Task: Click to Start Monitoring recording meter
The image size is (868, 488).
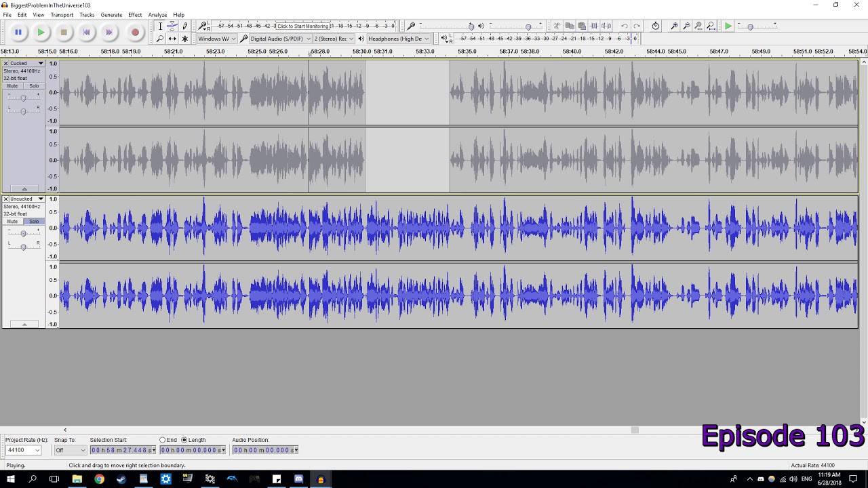Action: click(x=303, y=26)
